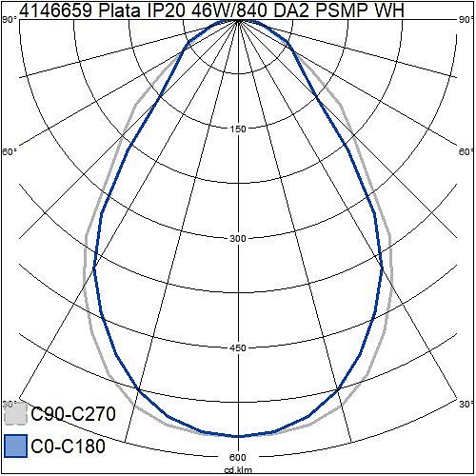Click the 300 intensity ring label
The width and height of the screenshot is (476, 476).
(x=238, y=238)
